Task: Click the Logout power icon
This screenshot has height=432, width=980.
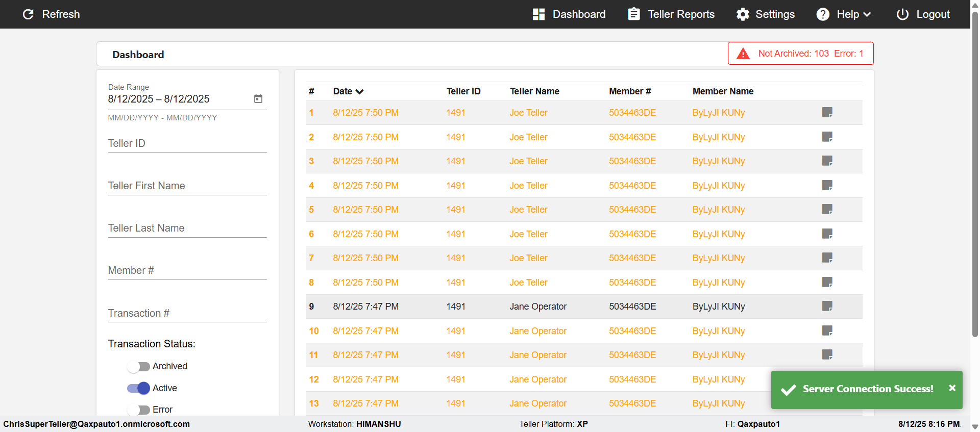Action: (902, 14)
